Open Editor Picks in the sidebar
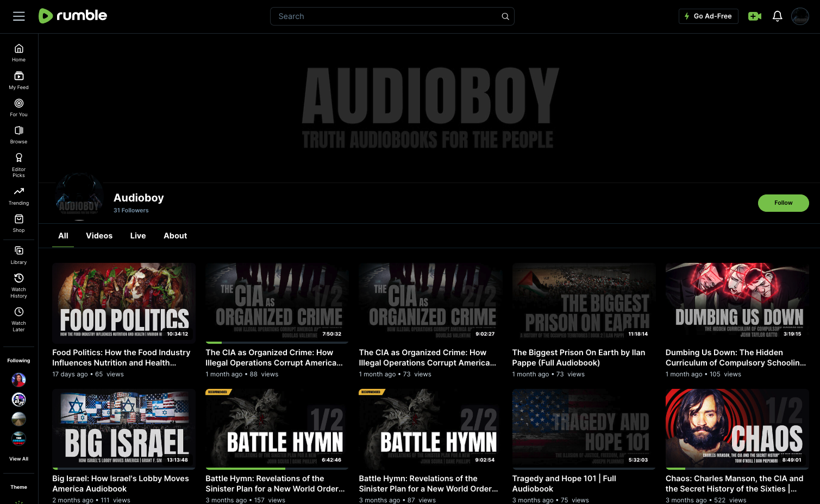 19,165
